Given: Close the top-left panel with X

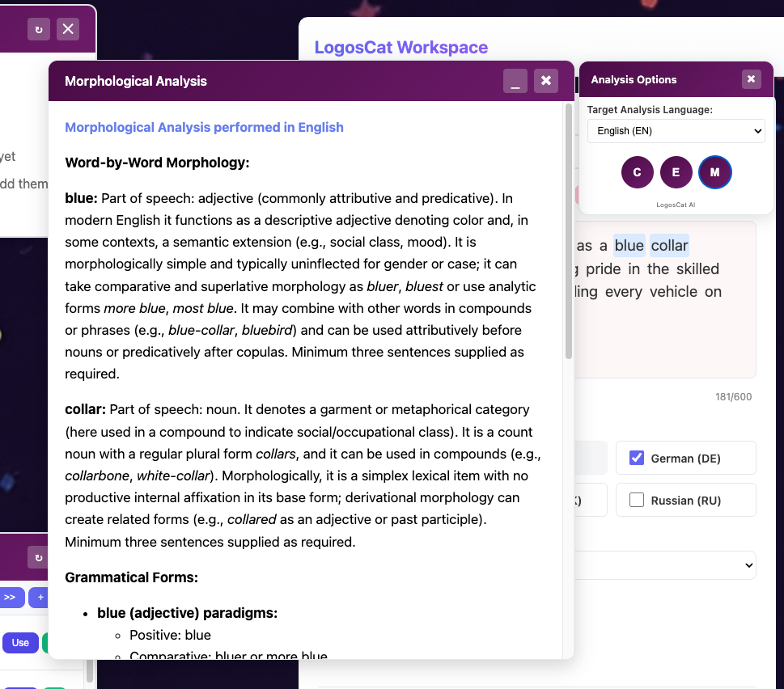Looking at the screenshot, I should point(68,29).
